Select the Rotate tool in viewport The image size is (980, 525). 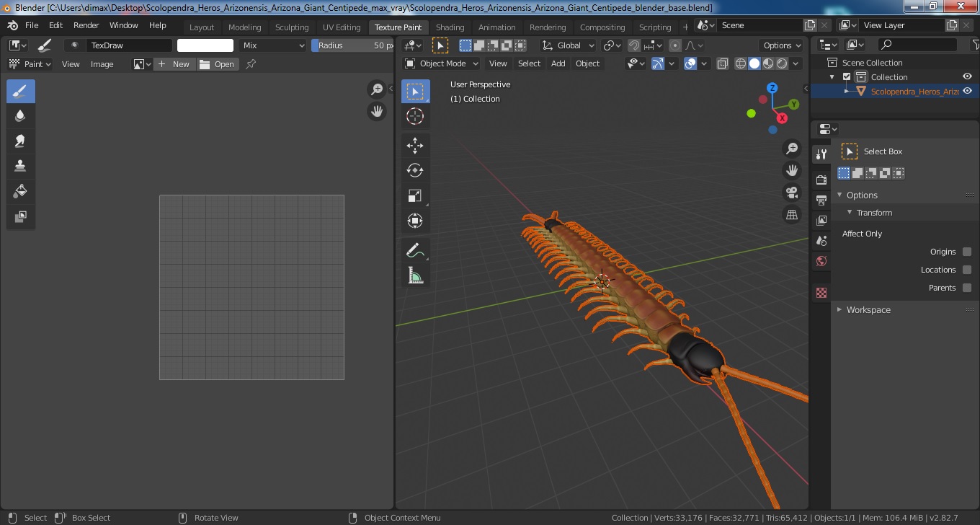tap(415, 171)
